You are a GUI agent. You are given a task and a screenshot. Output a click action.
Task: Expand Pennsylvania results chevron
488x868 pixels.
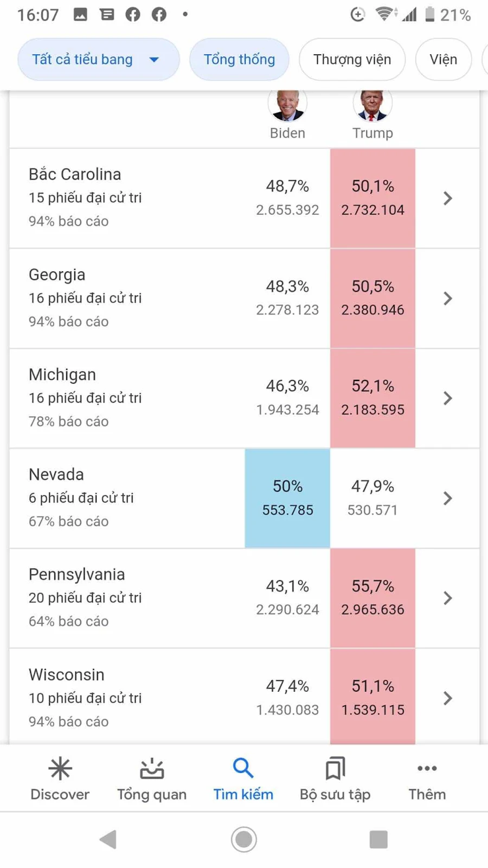click(447, 598)
